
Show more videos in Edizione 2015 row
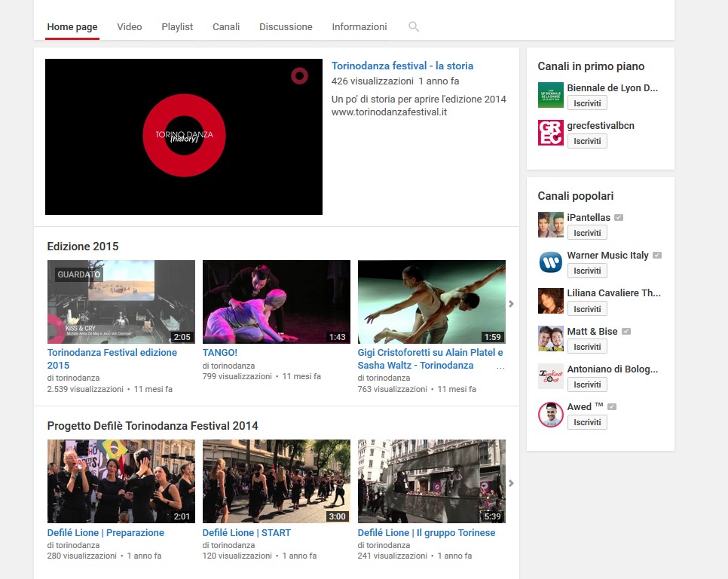click(511, 304)
